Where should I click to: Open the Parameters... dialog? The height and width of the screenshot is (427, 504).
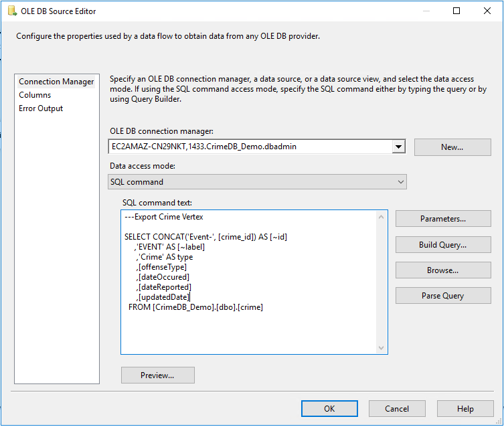(x=442, y=219)
